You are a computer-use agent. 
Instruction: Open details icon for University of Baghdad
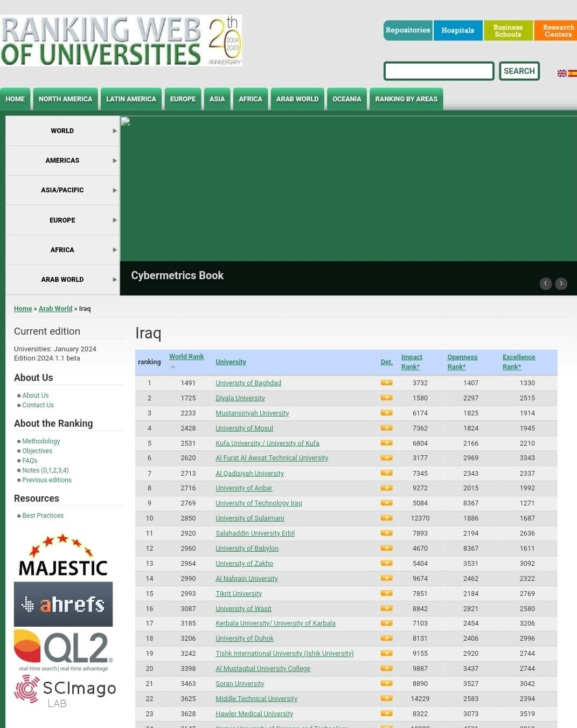point(386,383)
